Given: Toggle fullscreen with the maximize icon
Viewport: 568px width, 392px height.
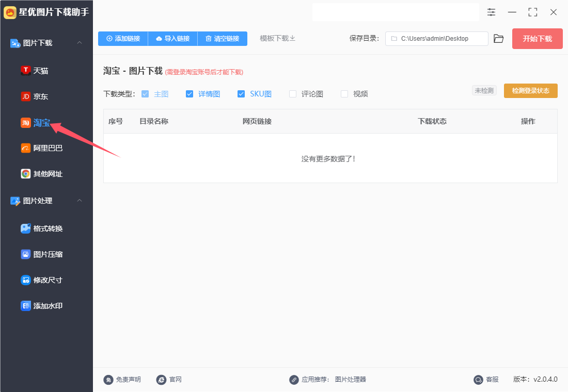Looking at the screenshot, I should (x=532, y=12).
